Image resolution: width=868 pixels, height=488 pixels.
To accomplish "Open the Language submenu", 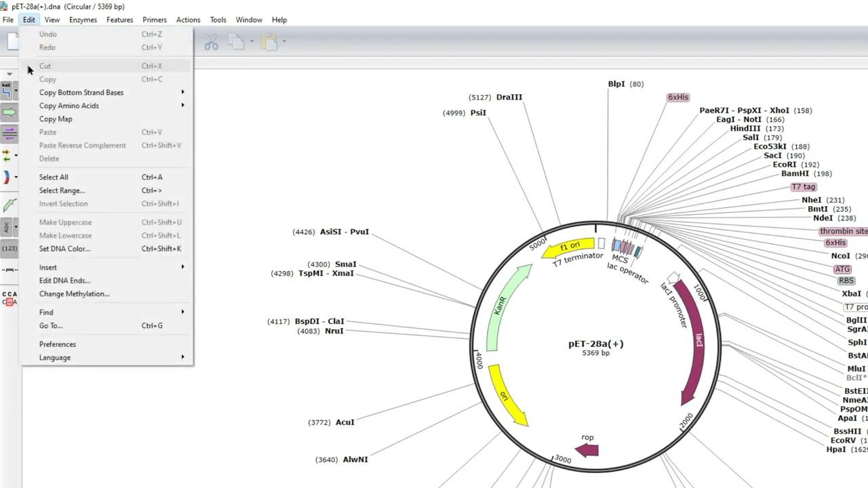I will (54, 357).
